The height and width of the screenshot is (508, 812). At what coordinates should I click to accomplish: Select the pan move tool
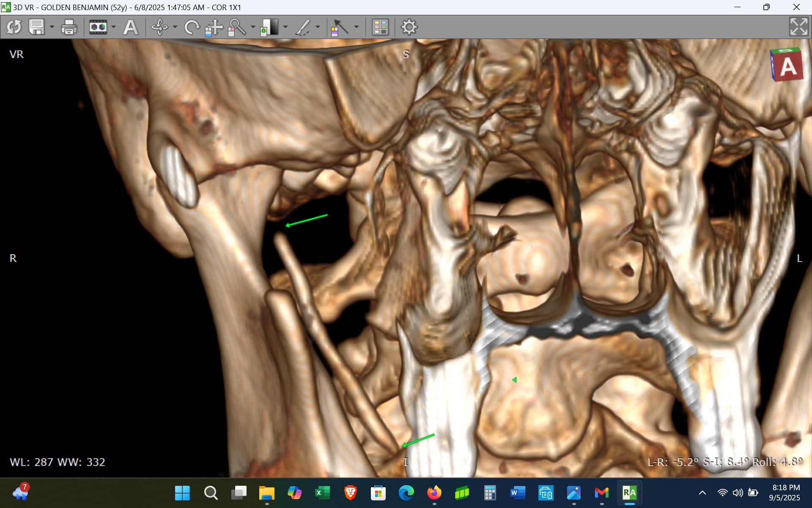pyautogui.click(x=214, y=28)
